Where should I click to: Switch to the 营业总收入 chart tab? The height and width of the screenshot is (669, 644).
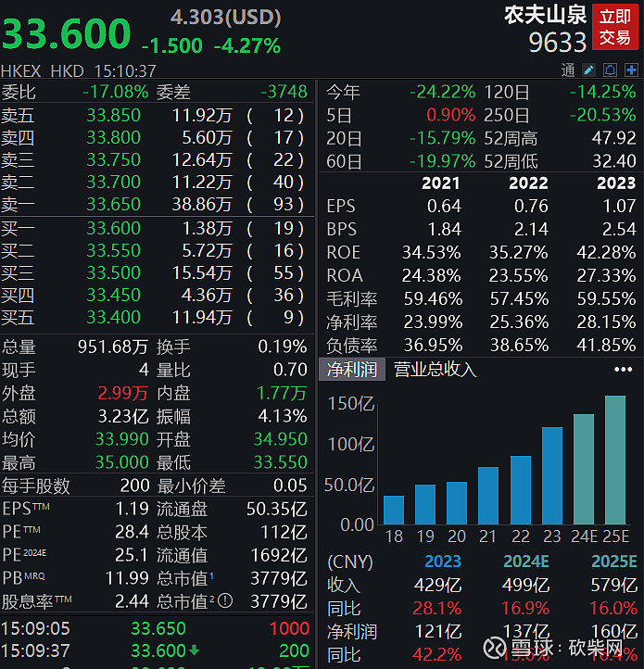tap(436, 369)
